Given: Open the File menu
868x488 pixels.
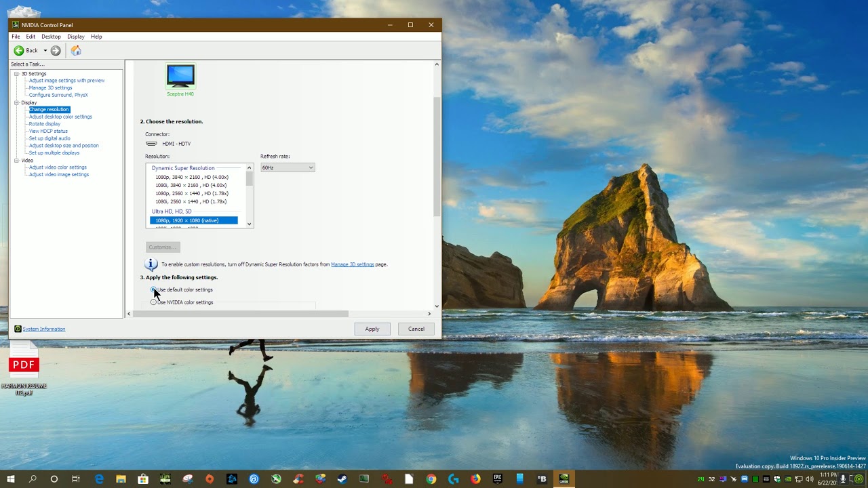Looking at the screenshot, I should (x=16, y=37).
